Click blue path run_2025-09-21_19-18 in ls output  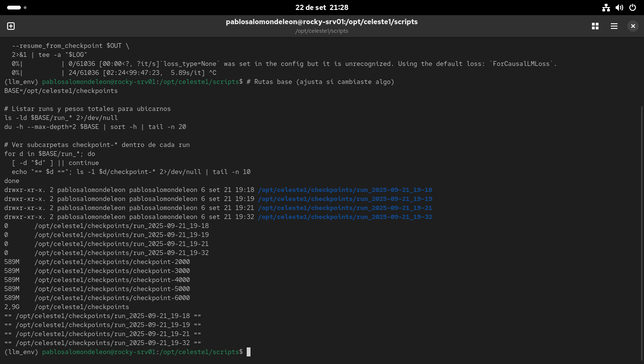coord(345,190)
